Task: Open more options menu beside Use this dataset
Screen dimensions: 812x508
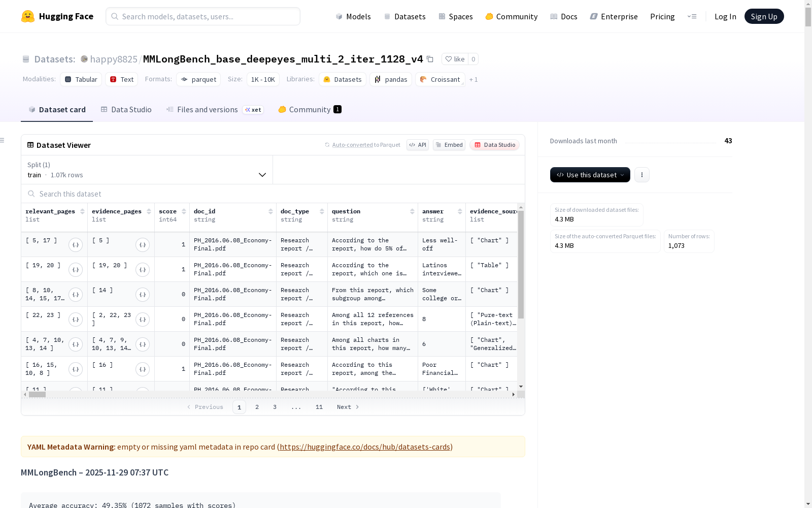Action: [642, 175]
